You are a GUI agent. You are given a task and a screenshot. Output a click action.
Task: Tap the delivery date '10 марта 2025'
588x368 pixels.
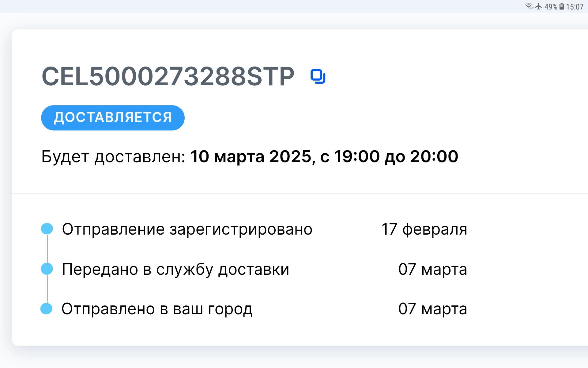click(251, 156)
